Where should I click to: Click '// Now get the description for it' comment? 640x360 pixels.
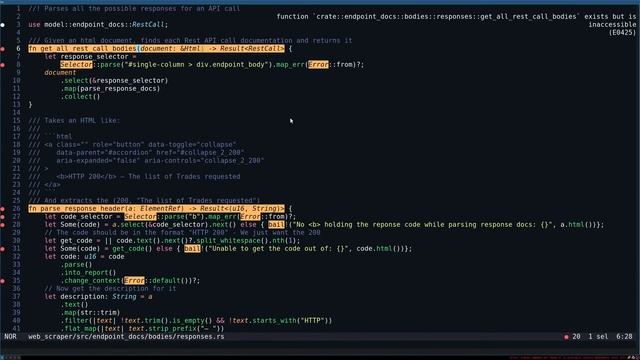(x=110, y=289)
